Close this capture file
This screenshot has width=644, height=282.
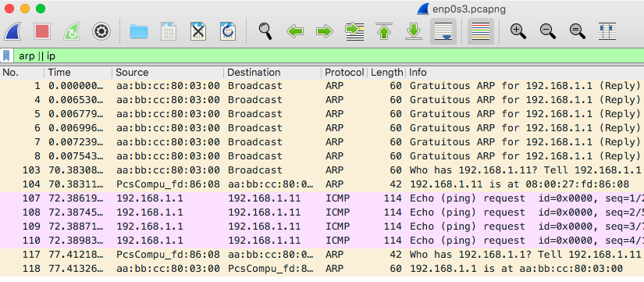[x=198, y=32]
